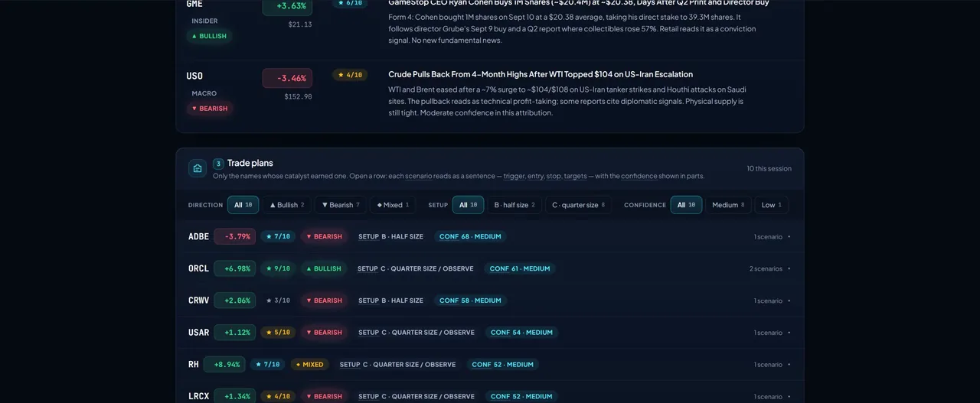
Task: Click the USAR Bearish direction badge
Action: click(x=325, y=333)
